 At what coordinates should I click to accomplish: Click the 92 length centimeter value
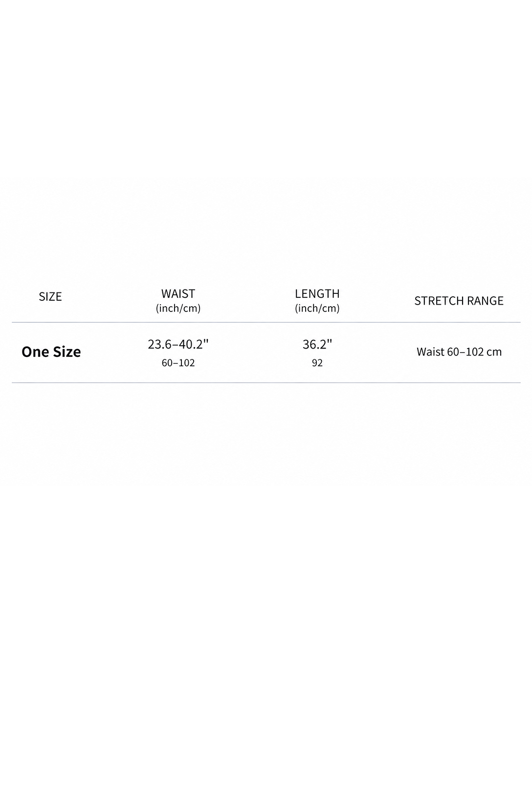coord(317,363)
